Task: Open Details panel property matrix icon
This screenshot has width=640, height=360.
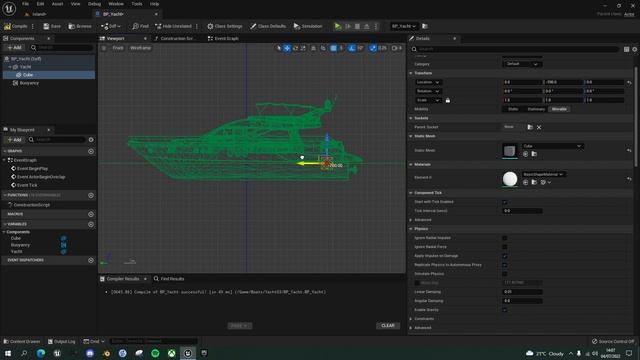Action: (x=626, y=49)
